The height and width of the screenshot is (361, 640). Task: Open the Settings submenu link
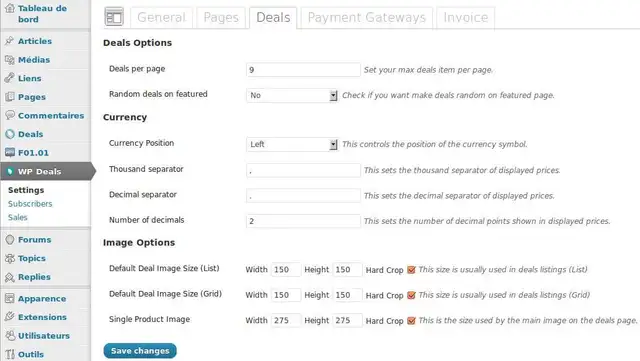tap(26, 190)
